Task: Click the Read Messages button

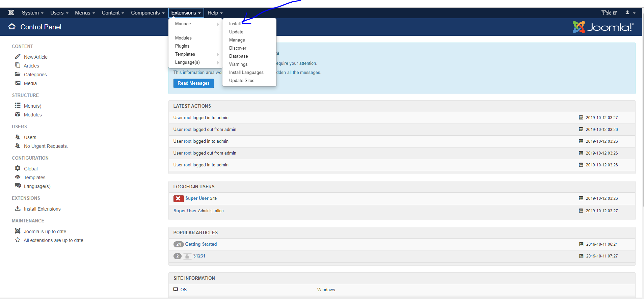Action: point(194,83)
